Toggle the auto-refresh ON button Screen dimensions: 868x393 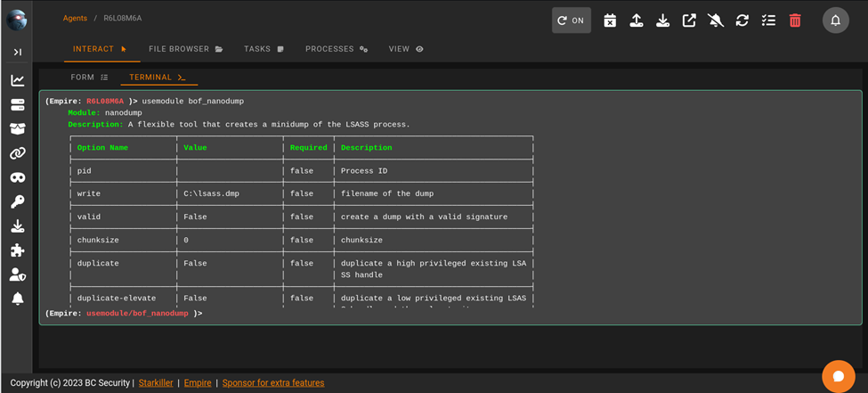coord(571,20)
